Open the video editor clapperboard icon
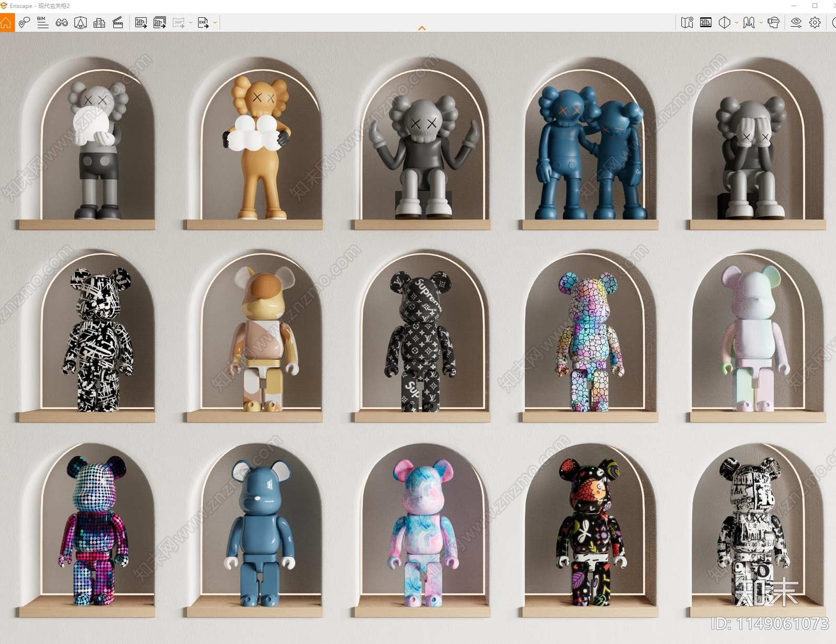The width and height of the screenshot is (836, 644). pyautogui.click(x=118, y=22)
